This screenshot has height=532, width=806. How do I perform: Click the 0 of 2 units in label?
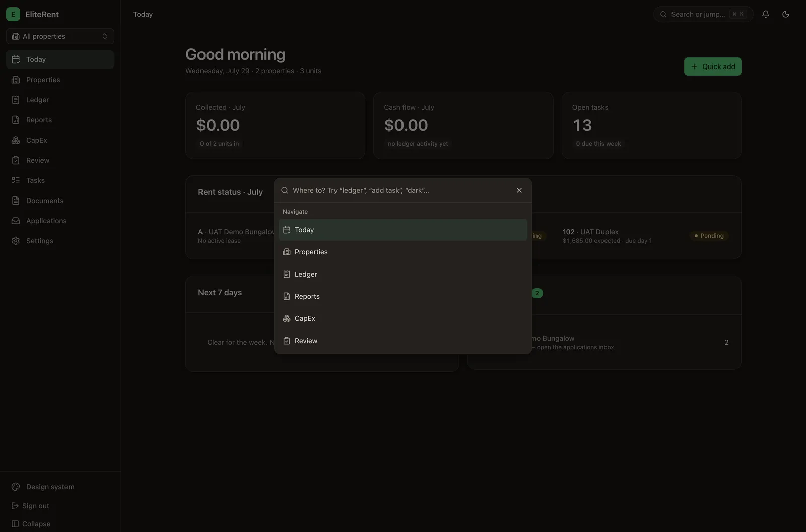coord(219,144)
